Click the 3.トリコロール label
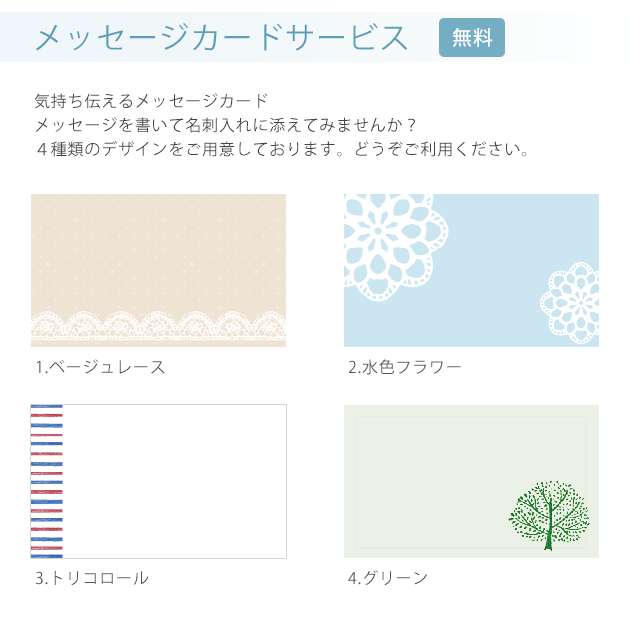 (x=91, y=578)
